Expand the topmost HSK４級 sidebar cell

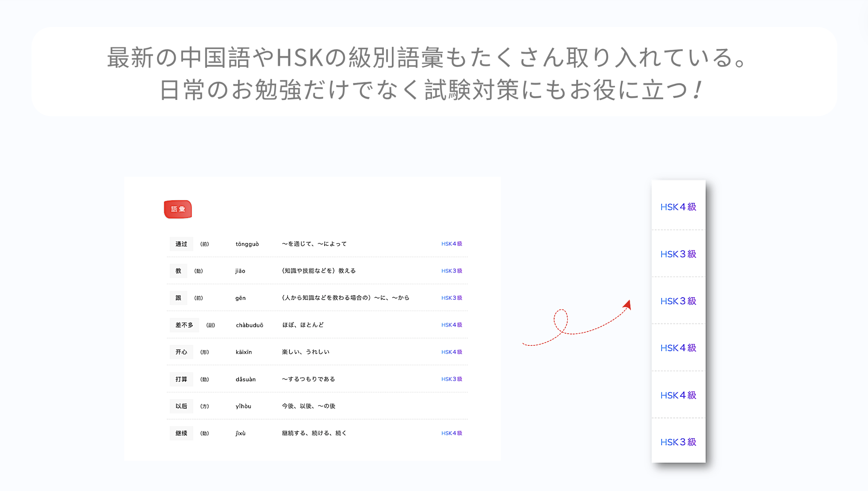coord(678,207)
